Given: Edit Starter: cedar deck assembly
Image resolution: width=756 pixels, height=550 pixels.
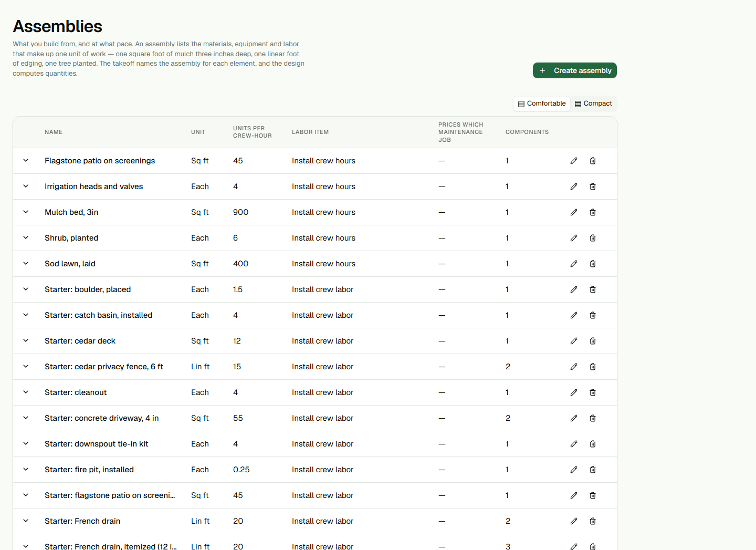Looking at the screenshot, I should coord(574,341).
